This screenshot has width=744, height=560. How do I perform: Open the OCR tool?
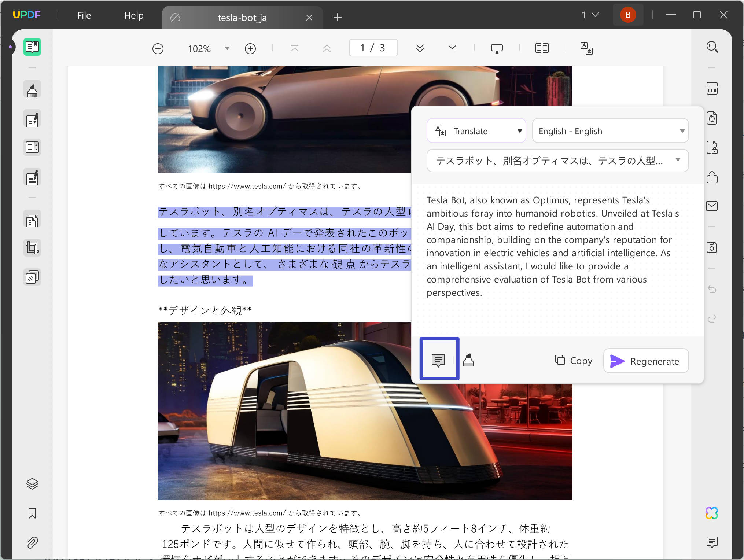point(712,88)
